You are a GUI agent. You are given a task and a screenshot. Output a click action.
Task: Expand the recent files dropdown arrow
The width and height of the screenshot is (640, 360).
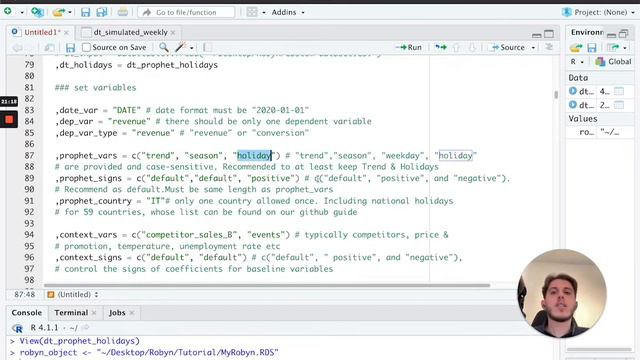[x=70, y=13]
